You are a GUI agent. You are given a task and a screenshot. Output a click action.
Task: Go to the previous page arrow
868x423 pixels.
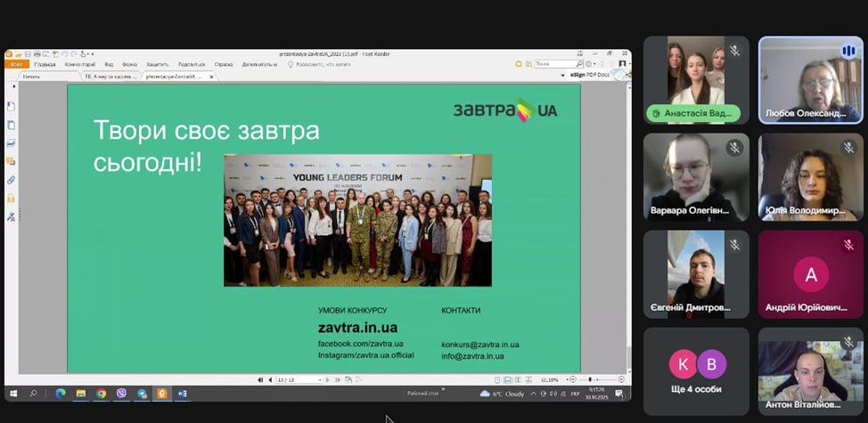270,379
